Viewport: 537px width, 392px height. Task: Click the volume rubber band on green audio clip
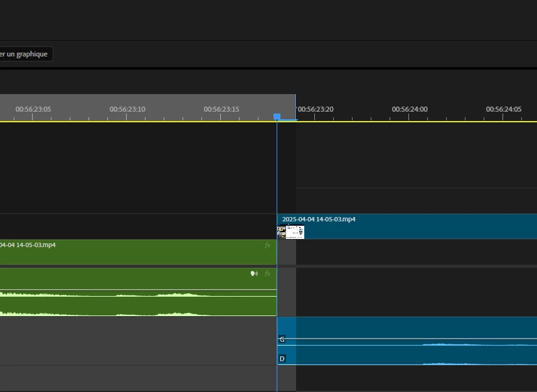(x=138, y=290)
